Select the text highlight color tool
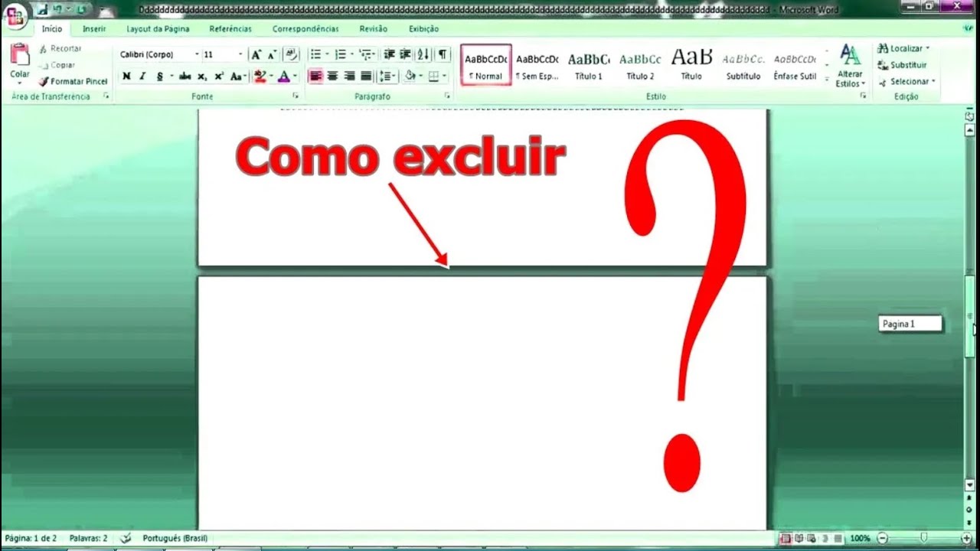980x551 pixels. point(260,77)
